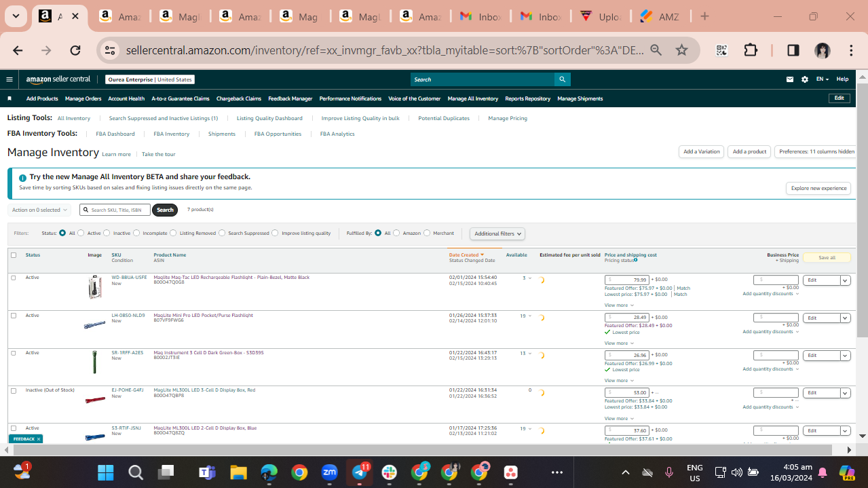
Task: Click the Maglite Mag-Tac flashlight thumbnail
Action: click(x=95, y=287)
